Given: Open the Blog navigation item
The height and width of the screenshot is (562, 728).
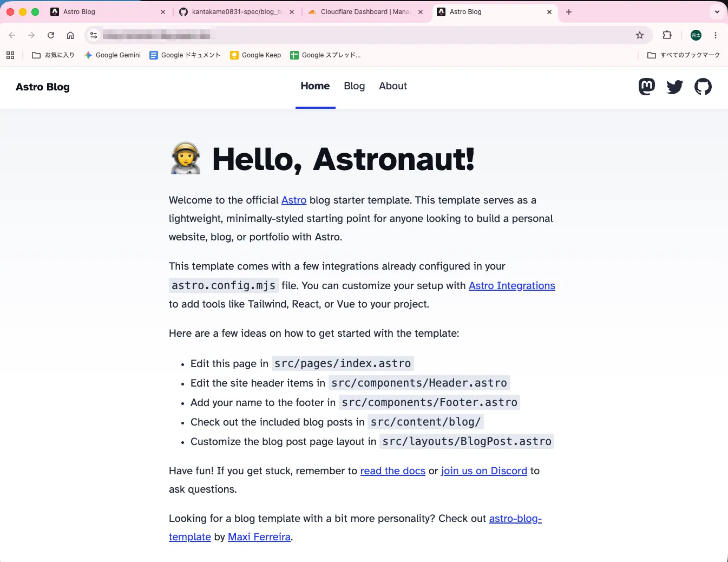Looking at the screenshot, I should (355, 86).
